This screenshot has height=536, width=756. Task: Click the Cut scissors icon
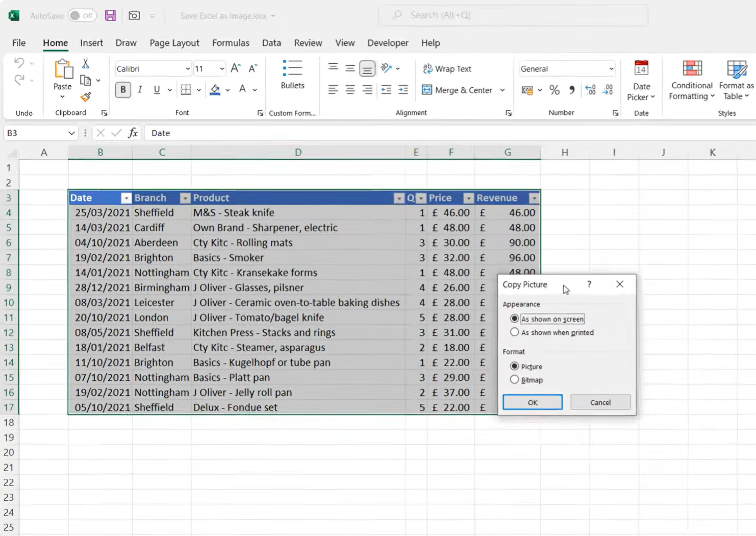(86, 63)
